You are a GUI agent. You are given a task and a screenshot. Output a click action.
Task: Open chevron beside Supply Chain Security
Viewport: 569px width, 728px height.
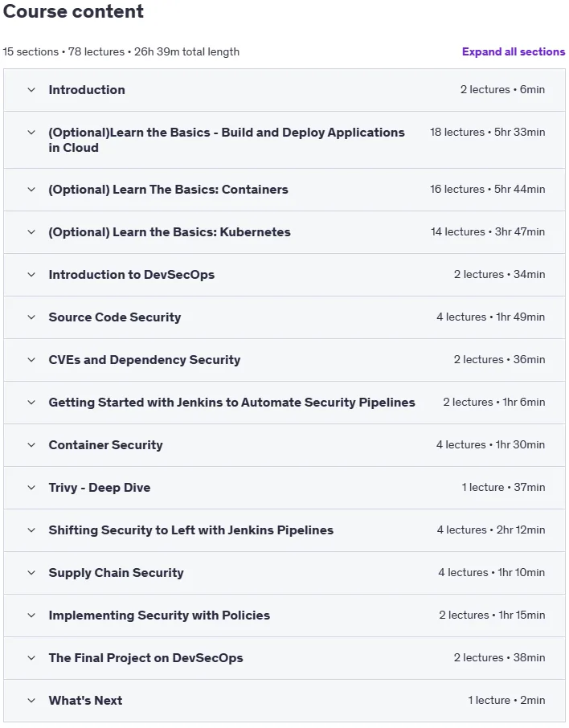(31, 573)
